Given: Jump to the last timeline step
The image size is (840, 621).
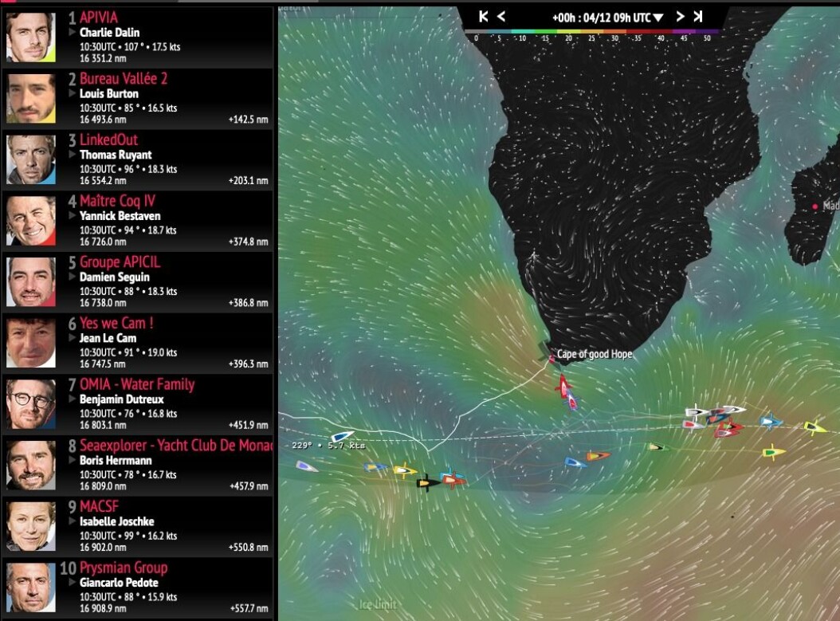Looking at the screenshot, I should (698, 17).
